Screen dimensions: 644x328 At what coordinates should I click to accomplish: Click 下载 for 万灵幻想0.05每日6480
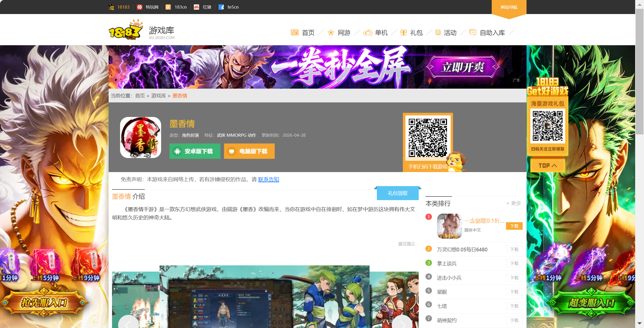point(514,249)
